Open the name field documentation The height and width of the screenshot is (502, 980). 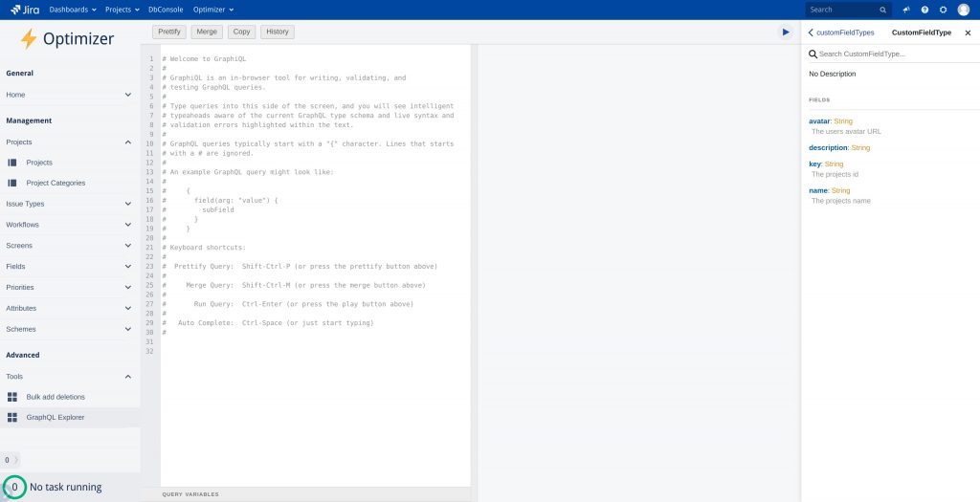click(818, 190)
